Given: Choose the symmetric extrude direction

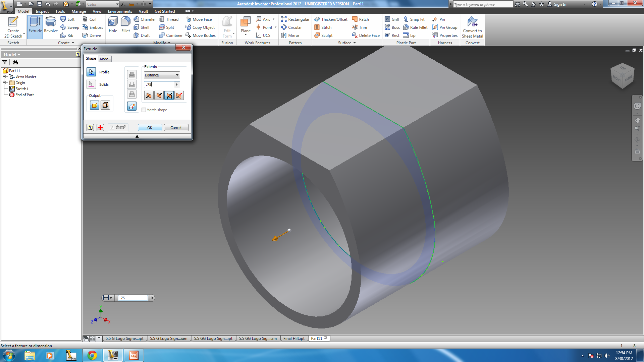Looking at the screenshot, I should 169,96.
